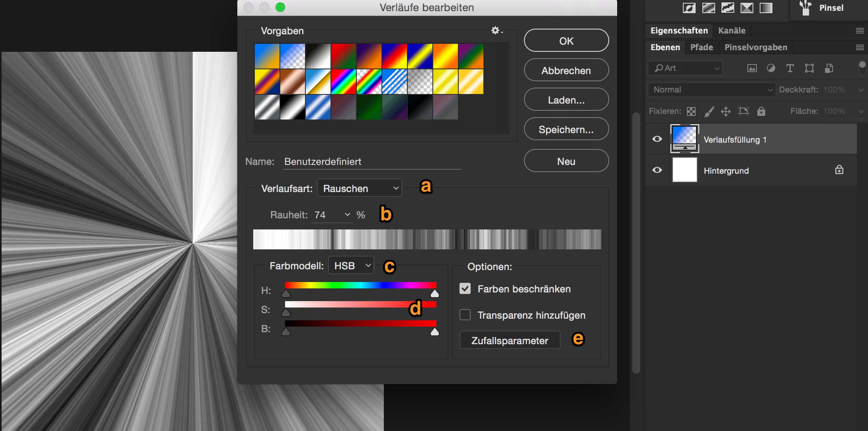Click the lock all (padlock) icon
This screenshot has width=868, height=431.
[x=761, y=112]
